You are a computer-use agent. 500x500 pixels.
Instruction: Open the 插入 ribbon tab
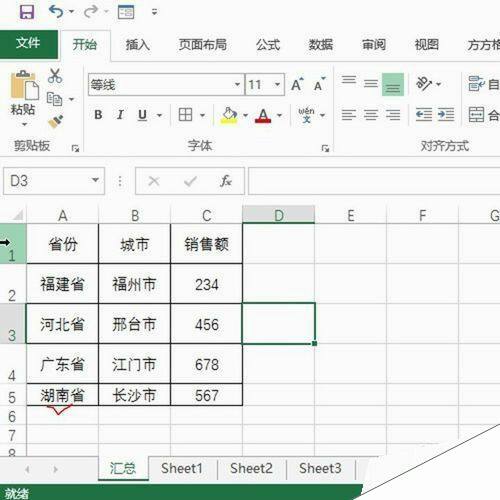(x=138, y=45)
